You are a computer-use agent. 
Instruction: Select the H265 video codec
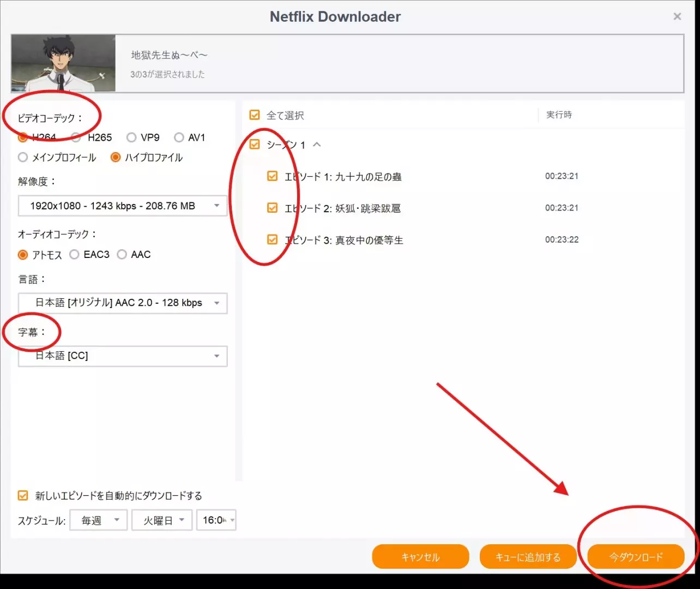pos(76,137)
